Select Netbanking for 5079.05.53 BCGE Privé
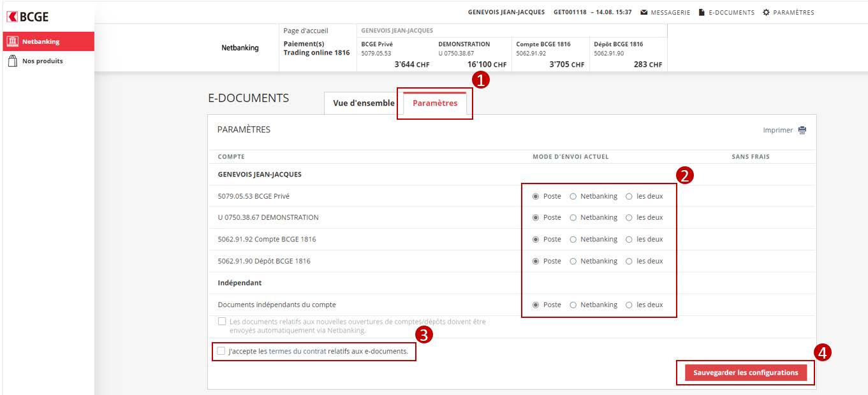This screenshot has width=868, height=395. click(573, 196)
